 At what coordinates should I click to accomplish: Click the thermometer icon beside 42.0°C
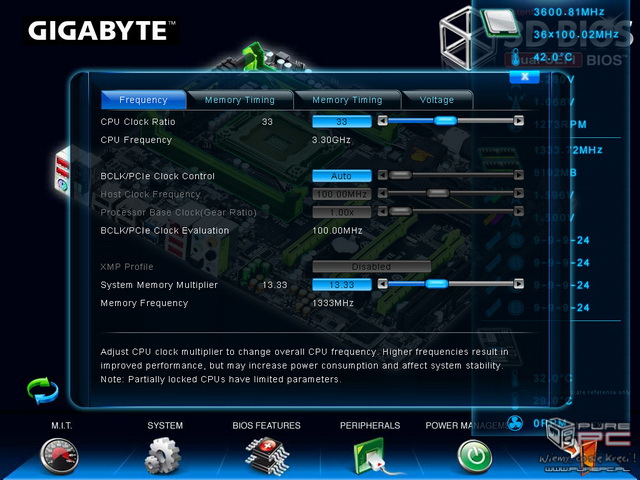516,58
